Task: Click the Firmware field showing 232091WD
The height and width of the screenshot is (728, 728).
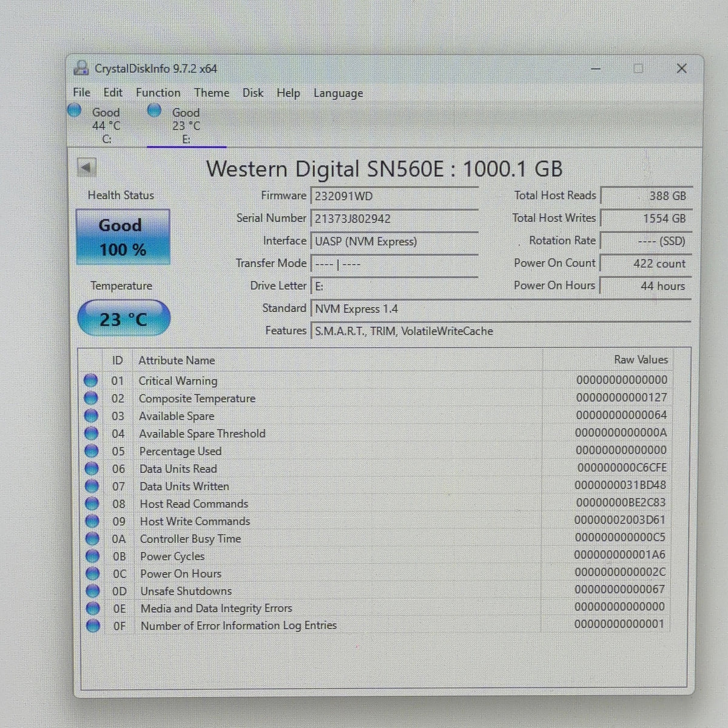Action: coord(394,196)
